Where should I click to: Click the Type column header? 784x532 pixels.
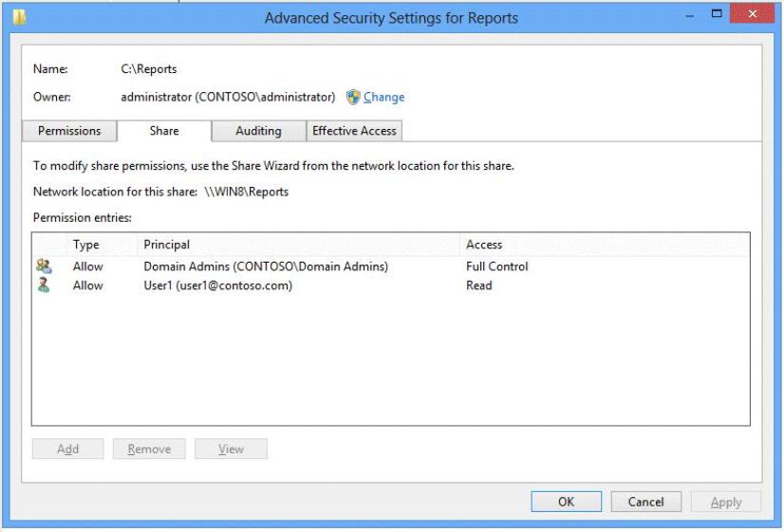click(102, 245)
